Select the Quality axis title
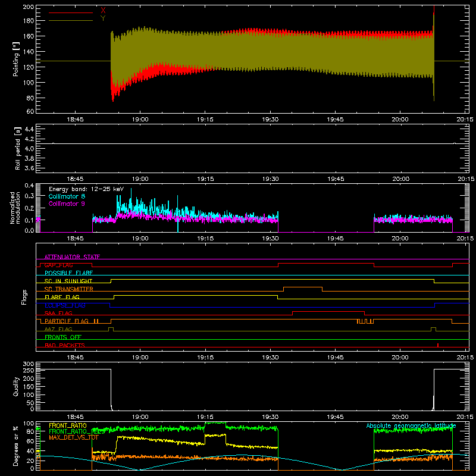The image size is (476, 476). pyautogui.click(x=16, y=386)
